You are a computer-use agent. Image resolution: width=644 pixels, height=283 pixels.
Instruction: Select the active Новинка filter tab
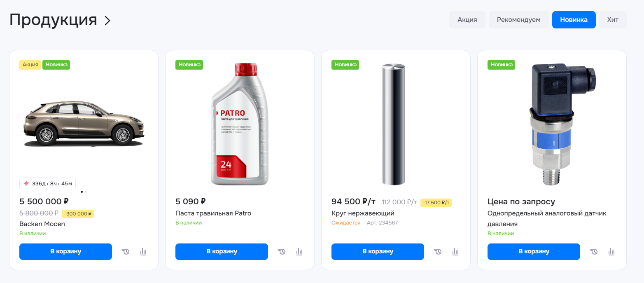(x=574, y=20)
